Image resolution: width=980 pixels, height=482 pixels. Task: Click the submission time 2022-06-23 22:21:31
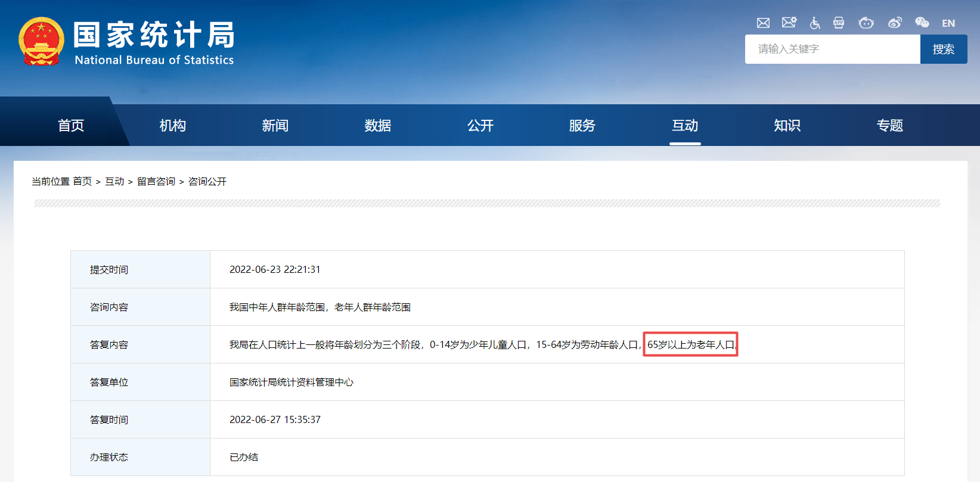pyautogui.click(x=275, y=269)
